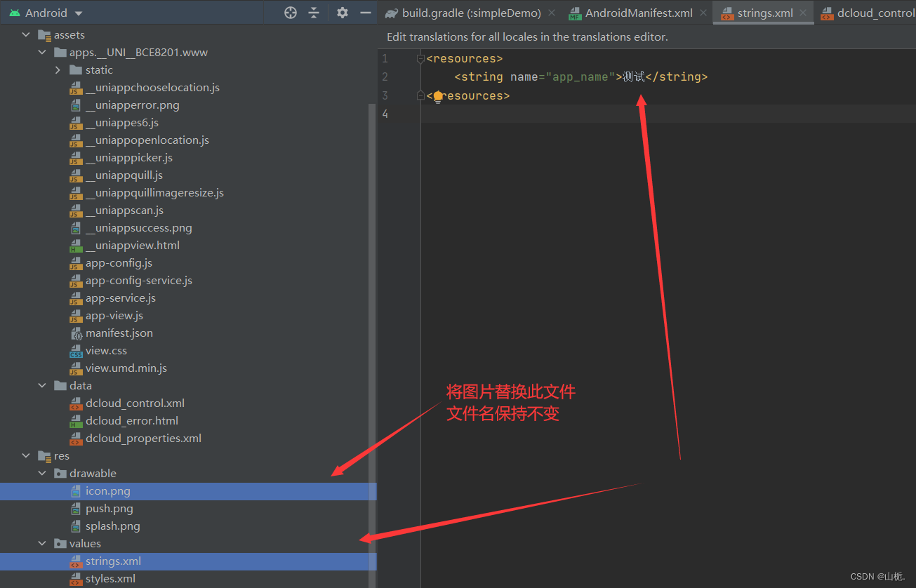Select app-config.js file
The image size is (916, 588).
tap(119, 262)
